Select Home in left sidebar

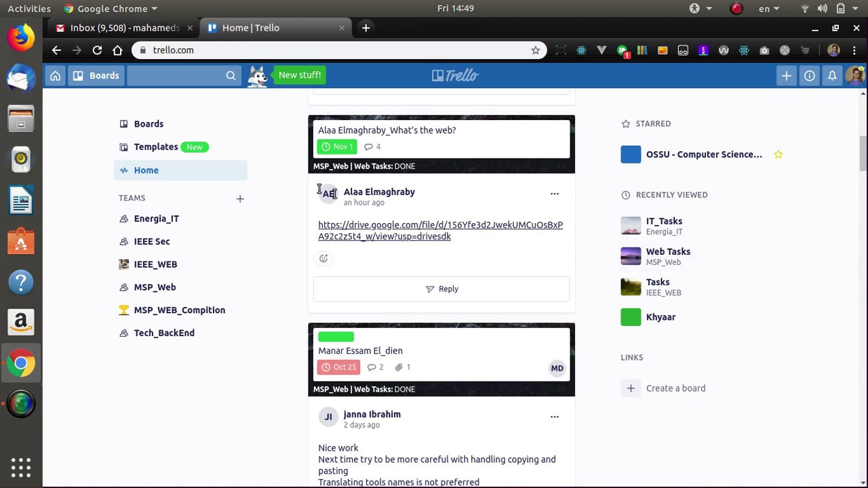coord(180,170)
